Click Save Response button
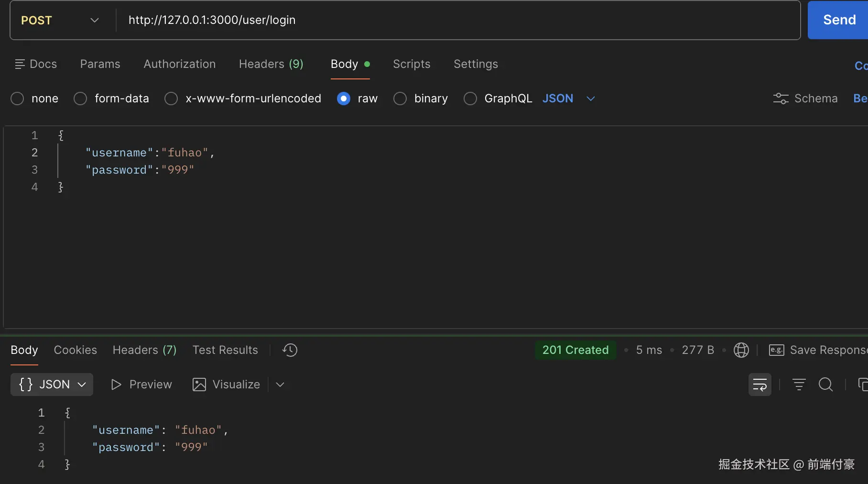 (x=818, y=350)
